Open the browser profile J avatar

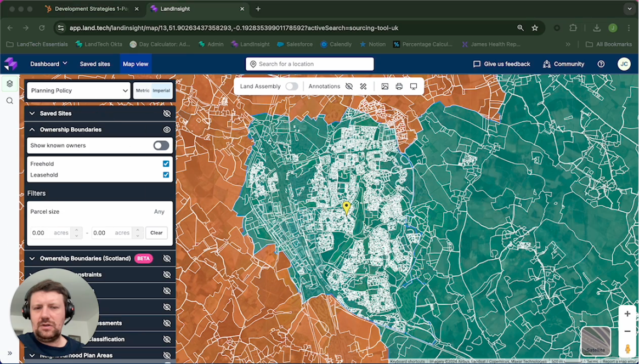[x=613, y=28]
